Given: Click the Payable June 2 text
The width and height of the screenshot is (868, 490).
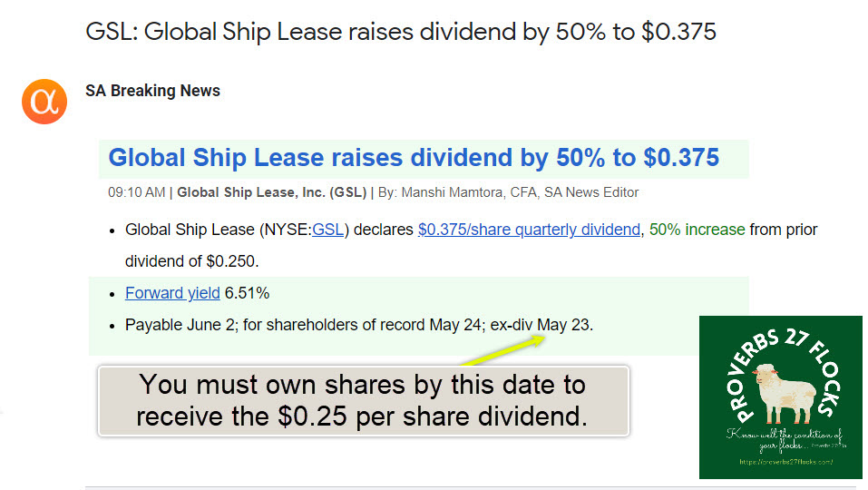Looking at the screenshot, I should [x=178, y=324].
